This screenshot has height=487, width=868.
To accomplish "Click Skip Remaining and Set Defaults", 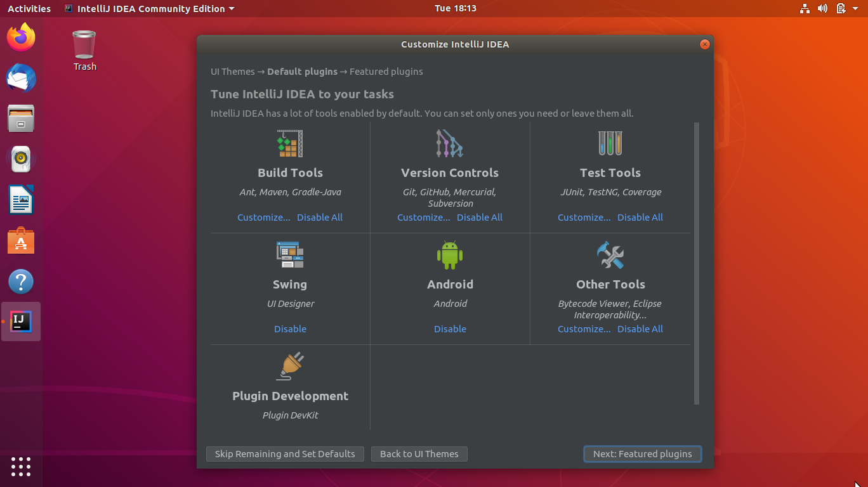I will (285, 453).
